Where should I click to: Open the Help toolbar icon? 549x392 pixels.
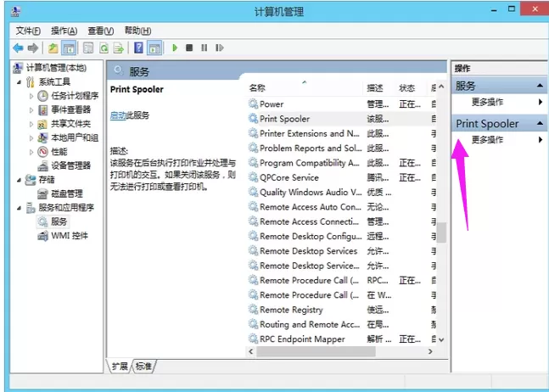coord(138,48)
